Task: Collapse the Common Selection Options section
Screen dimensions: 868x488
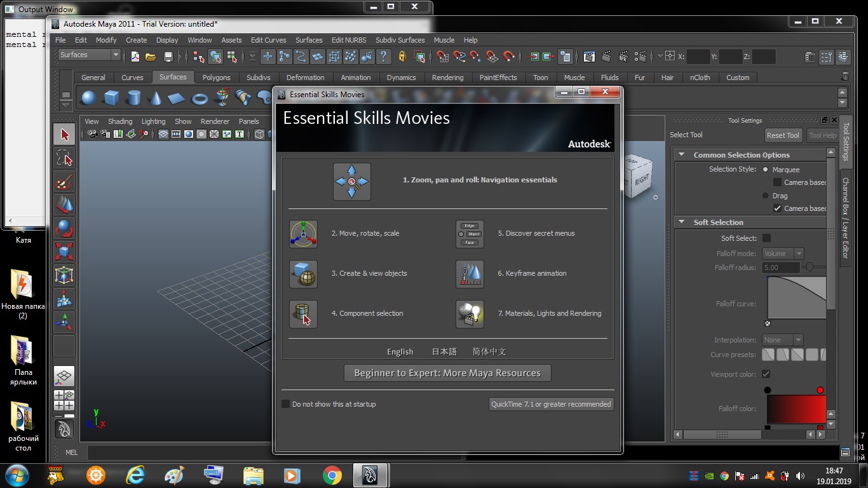Action: [682, 154]
